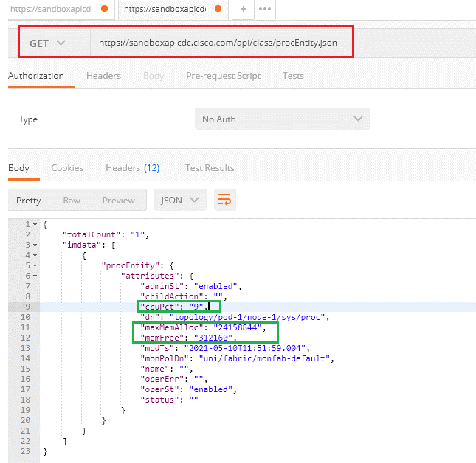Click the "adminSt" value "enabled"
476x463 pixels.
[215, 286]
